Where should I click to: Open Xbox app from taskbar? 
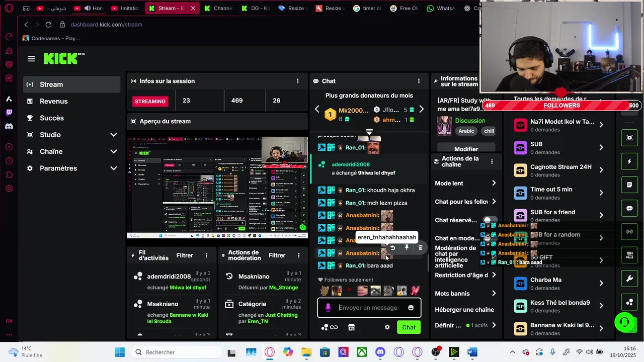pyautogui.click(x=362, y=352)
